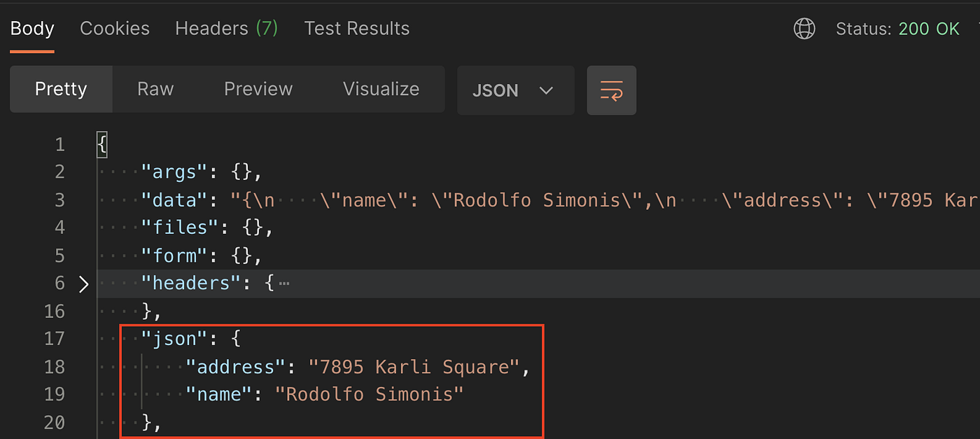The height and width of the screenshot is (439, 980).
Task: Go to the Test Results tab
Action: pyautogui.click(x=356, y=29)
